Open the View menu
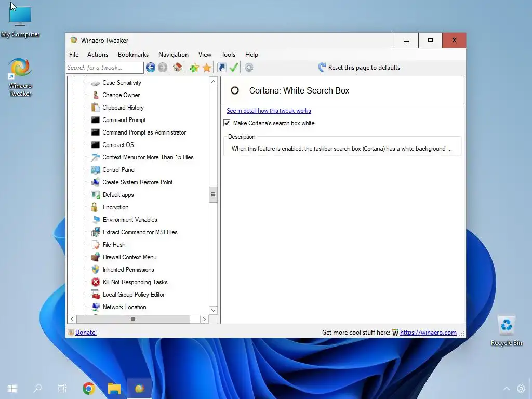The height and width of the screenshot is (399, 532). coord(205,55)
